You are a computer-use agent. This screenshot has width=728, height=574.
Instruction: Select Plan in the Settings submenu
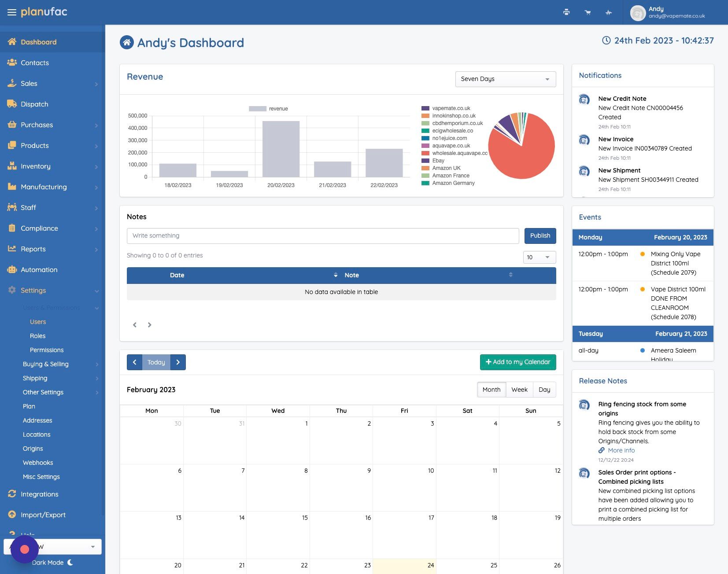pyautogui.click(x=29, y=406)
